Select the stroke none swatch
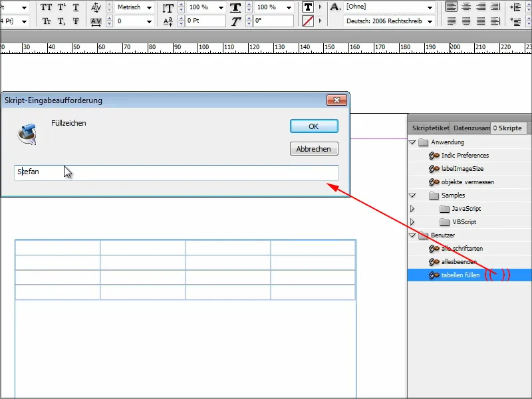 308,21
